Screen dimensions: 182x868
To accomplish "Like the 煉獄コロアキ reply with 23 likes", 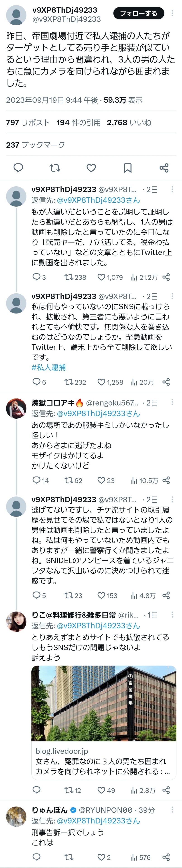I will pyautogui.click(x=102, y=480).
